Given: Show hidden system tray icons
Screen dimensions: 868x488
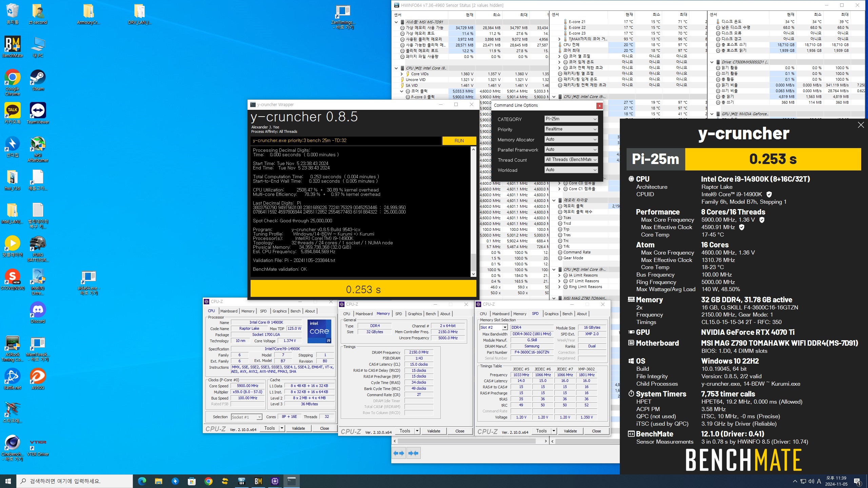Looking at the screenshot, I should coord(795,481).
